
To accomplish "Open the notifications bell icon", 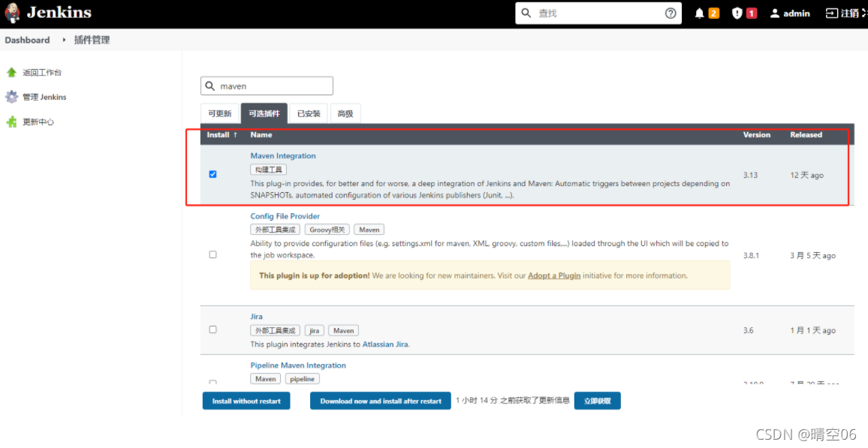I will 699,14.
